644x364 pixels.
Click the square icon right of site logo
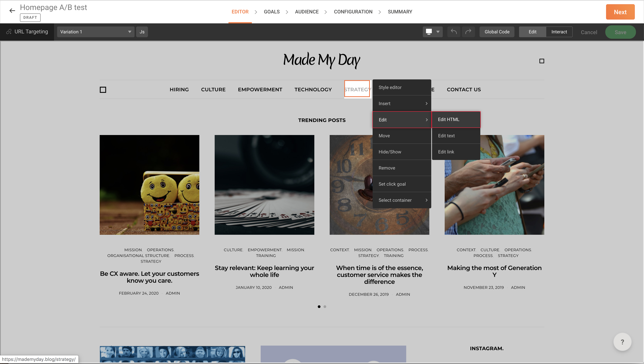click(541, 61)
